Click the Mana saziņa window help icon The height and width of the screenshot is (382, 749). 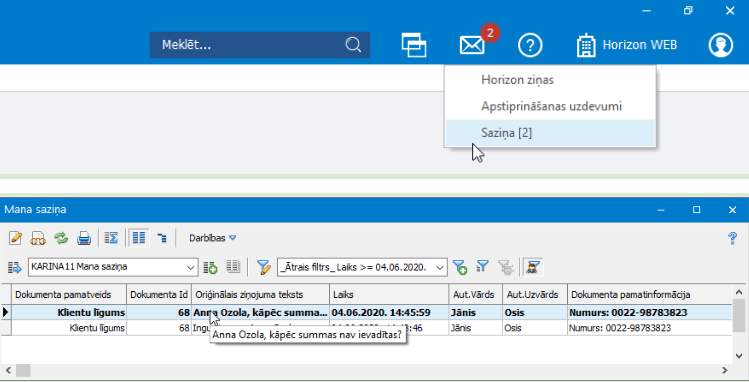click(732, 238)
